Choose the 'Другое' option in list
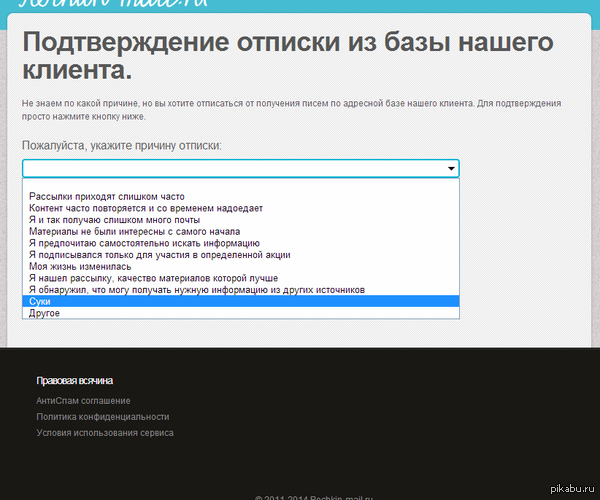This screenshot has width=600, height=500. (45, 313)
